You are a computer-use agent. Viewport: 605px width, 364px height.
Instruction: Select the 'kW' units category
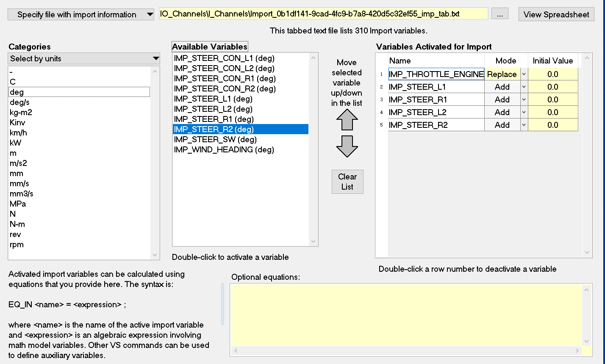(x=79, y=143)
